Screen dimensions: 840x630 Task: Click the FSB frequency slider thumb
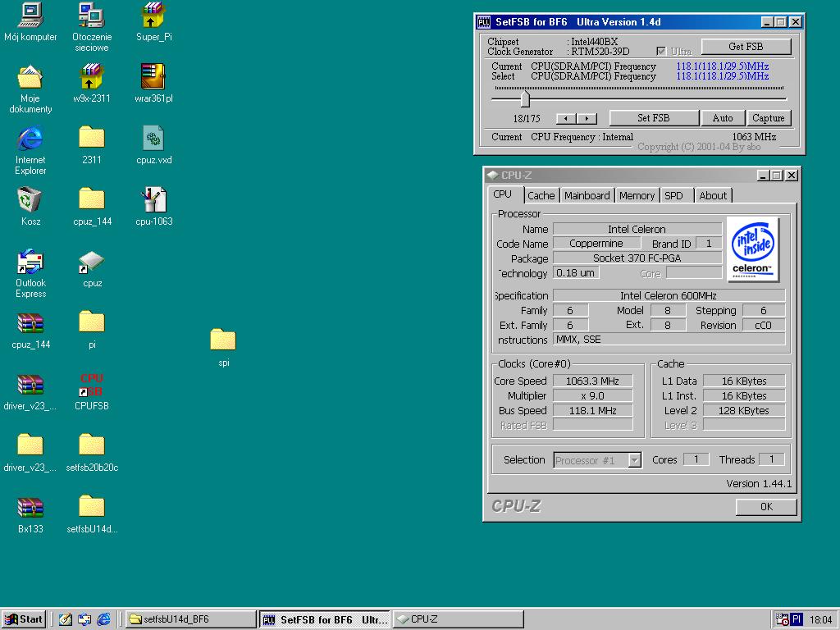point(526,98)
